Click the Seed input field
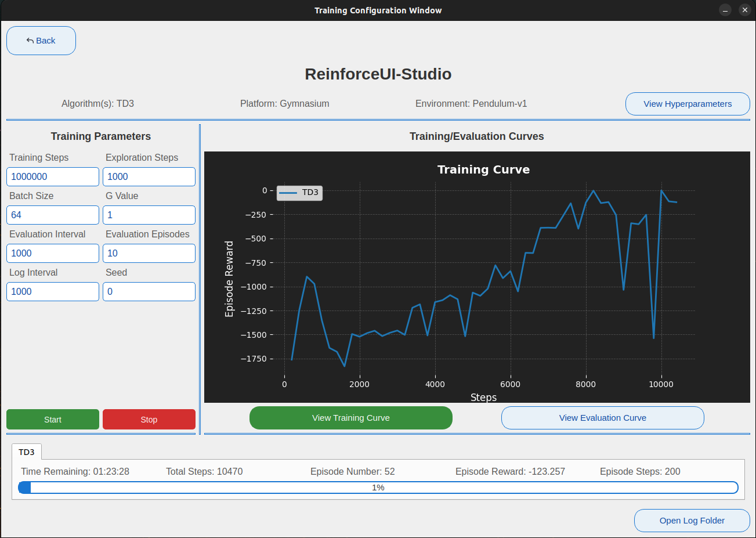This screenshot has height=538, width=756. (x=149, y=291)
